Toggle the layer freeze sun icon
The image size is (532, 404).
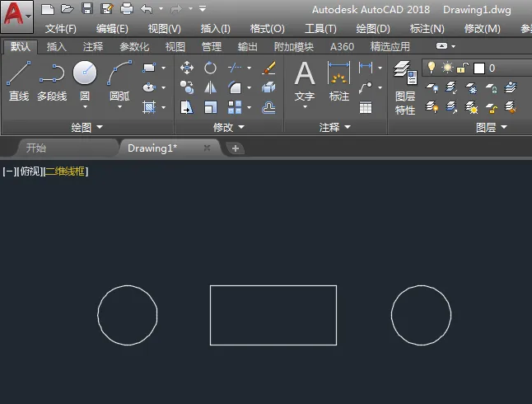(447, 68)
